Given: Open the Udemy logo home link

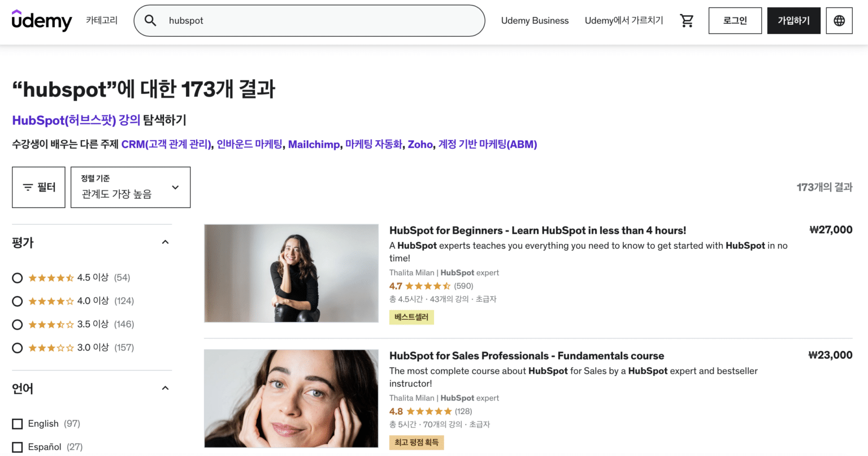Looking at the screenshot, I should coord(42,20).
